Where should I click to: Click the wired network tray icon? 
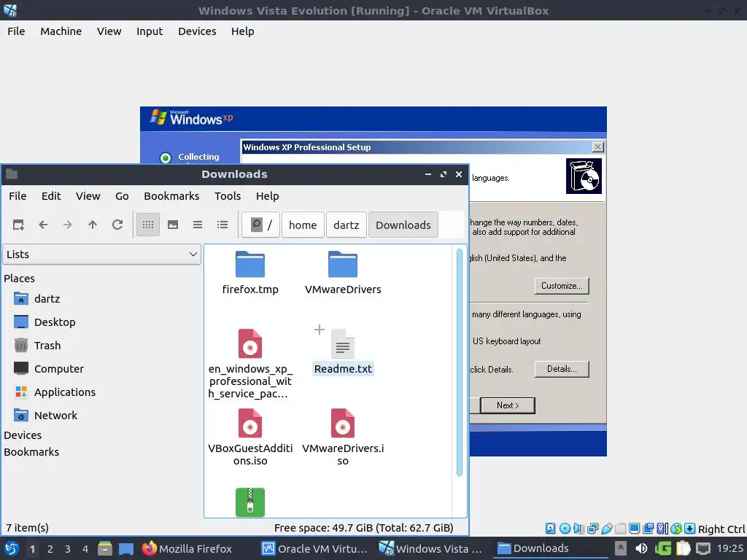coord(703,548)
